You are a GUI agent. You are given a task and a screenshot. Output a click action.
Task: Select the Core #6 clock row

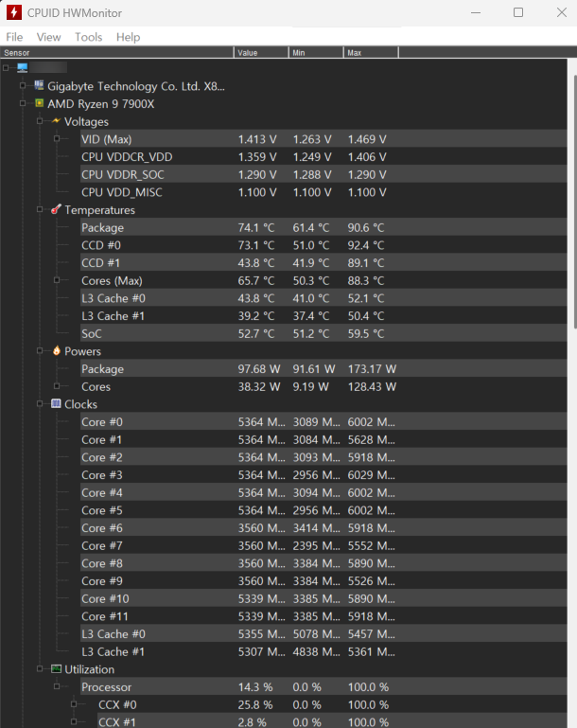(323, 528)
